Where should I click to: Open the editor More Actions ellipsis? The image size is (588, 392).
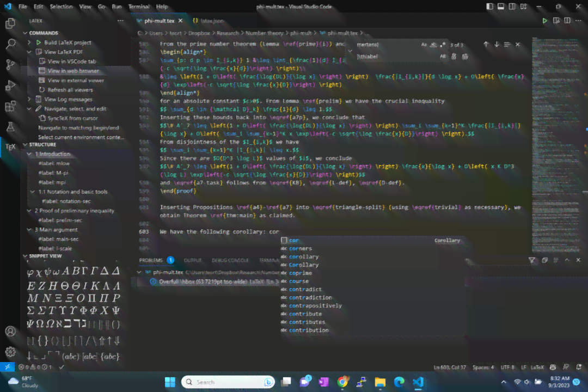tap(579, 21)
